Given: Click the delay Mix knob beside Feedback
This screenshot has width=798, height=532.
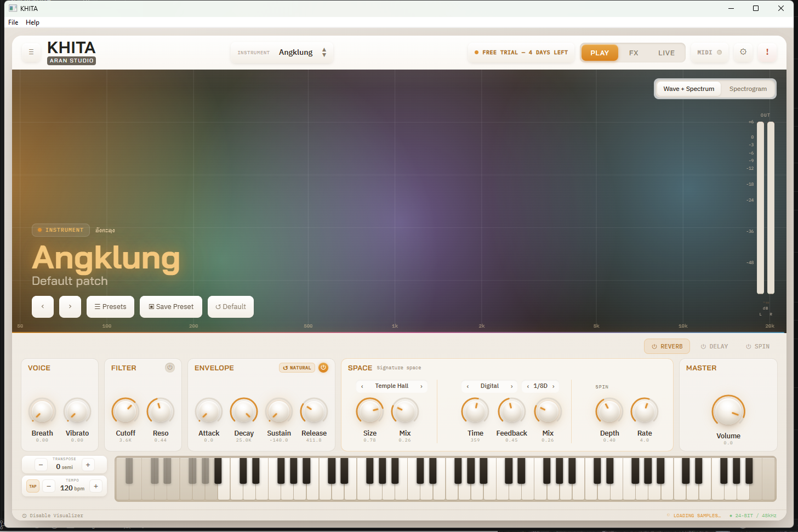Looking at the screenshot, I should point(548,411).
